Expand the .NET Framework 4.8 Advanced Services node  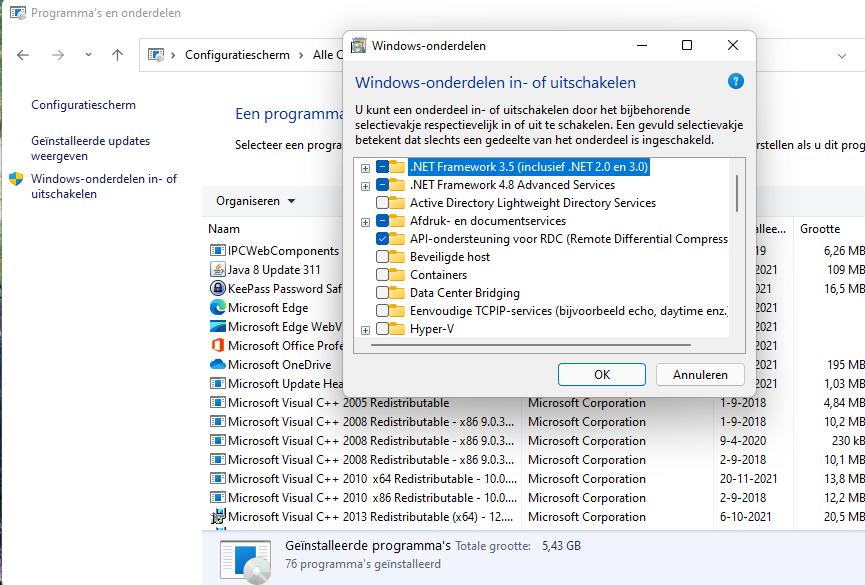click(365, 186)
